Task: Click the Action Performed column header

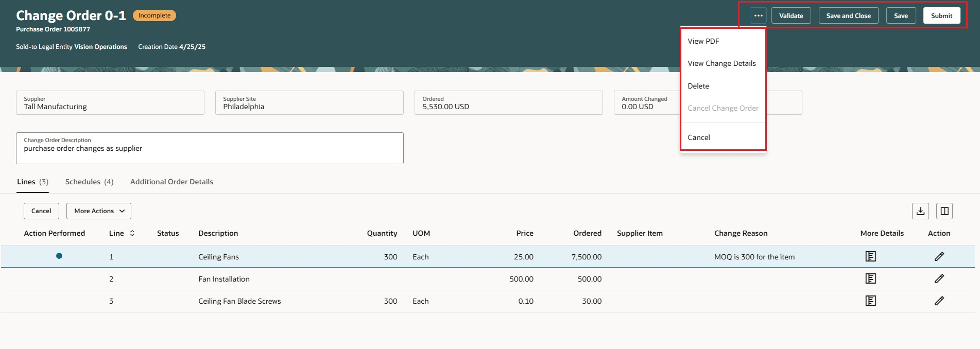Action: [55, 233]
